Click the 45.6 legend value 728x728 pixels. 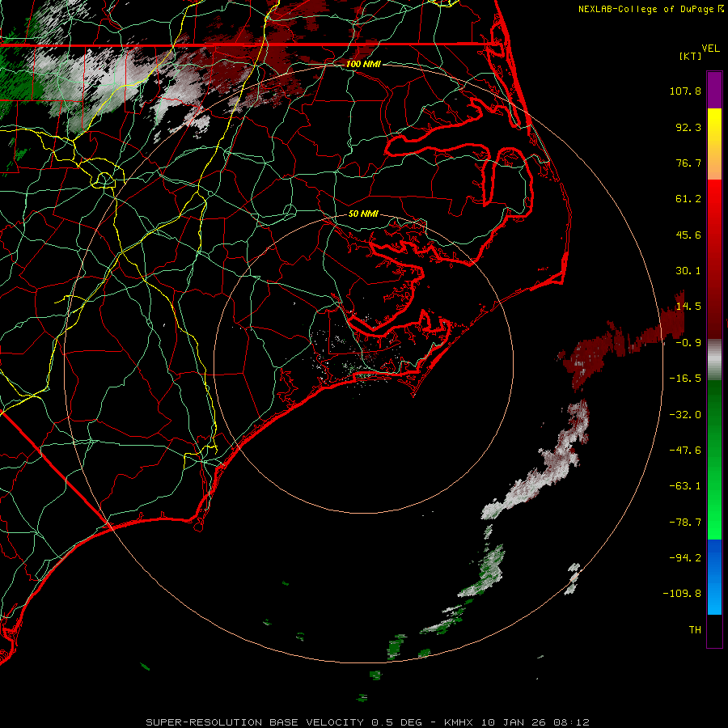(688, 235)
